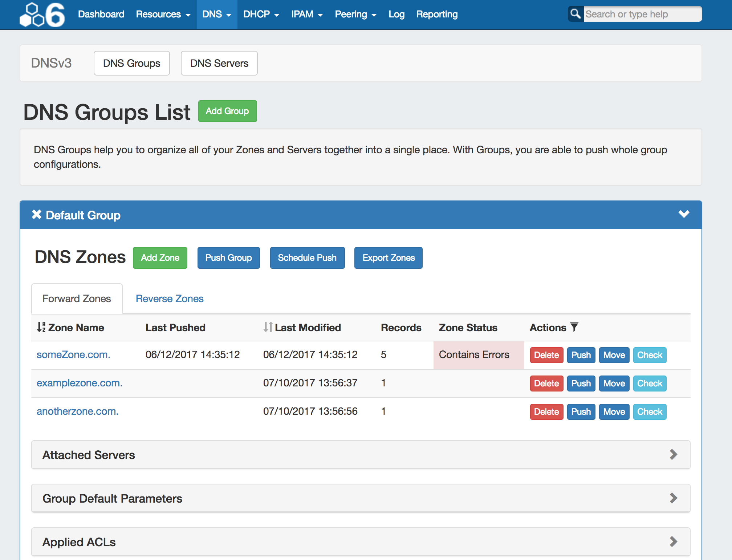Collapse Default Group with chevron down

[684, 214]
